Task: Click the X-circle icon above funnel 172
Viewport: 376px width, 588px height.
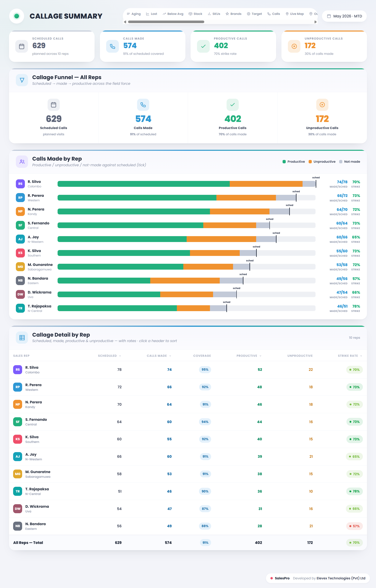Action: pos(322,105)
